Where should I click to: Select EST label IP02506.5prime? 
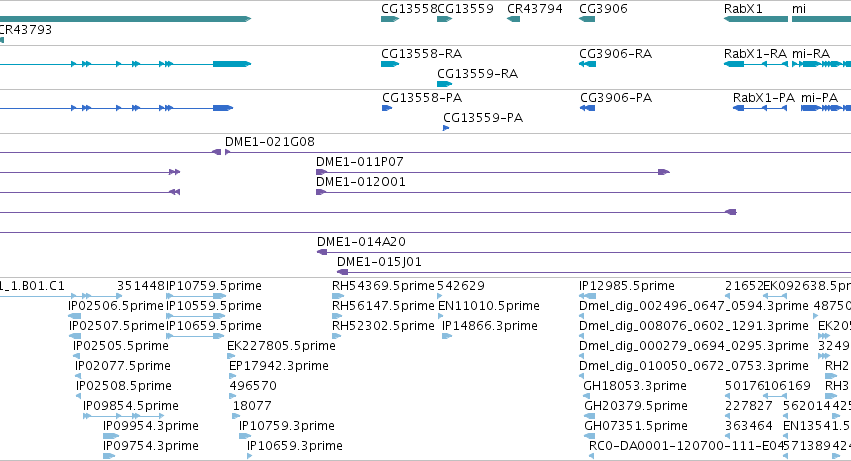pyautogui.click(x=116, y=306)
